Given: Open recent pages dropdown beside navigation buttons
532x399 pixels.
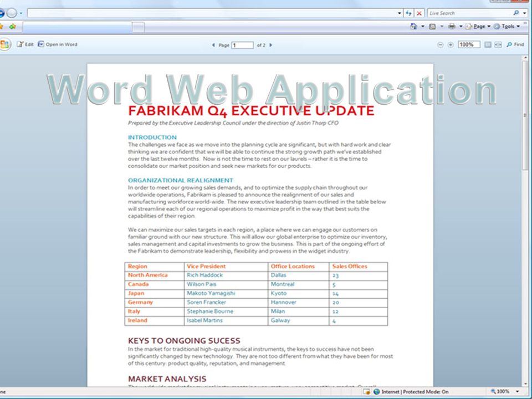Looking at the screenshot, I should [21, 13].
